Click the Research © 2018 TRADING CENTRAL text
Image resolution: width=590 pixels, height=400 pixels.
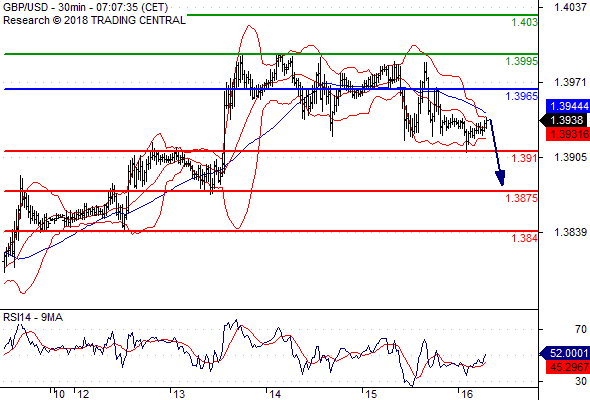94,20
